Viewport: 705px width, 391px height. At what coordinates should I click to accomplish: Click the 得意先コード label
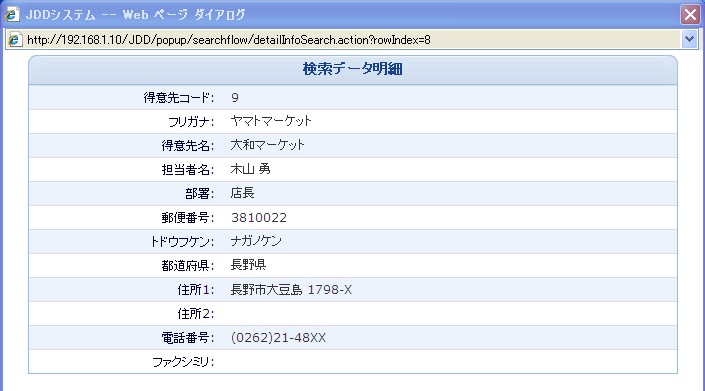[x=179, y=98]
